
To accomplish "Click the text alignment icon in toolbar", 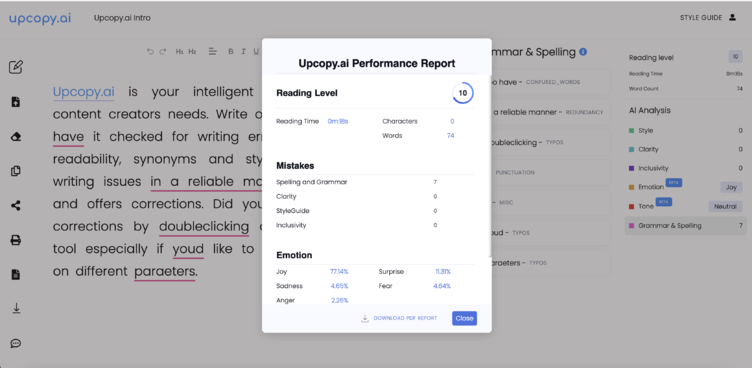I will 213,52.
